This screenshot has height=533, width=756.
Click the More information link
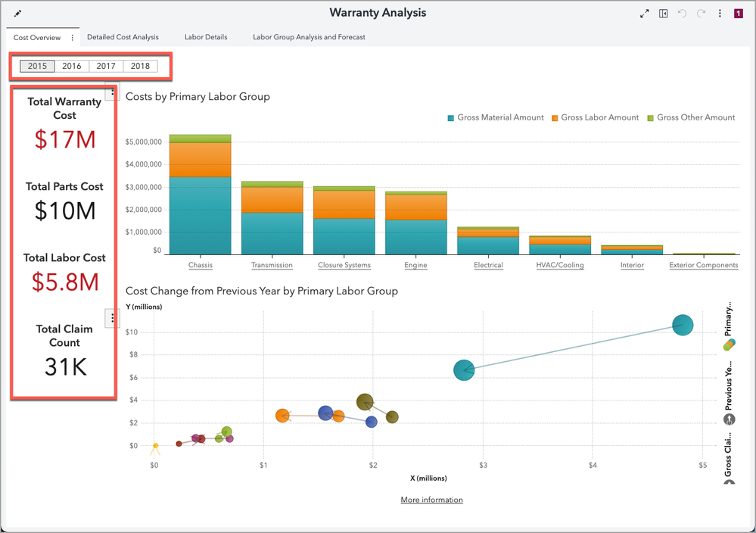tap(431, 500)
